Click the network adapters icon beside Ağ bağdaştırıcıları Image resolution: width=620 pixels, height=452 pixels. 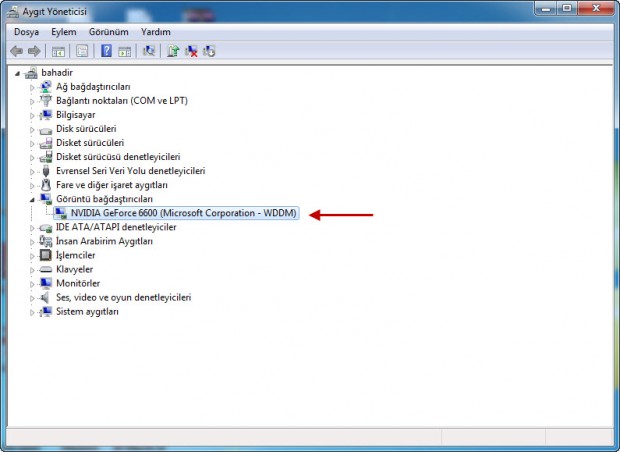[x=46, y=87]
